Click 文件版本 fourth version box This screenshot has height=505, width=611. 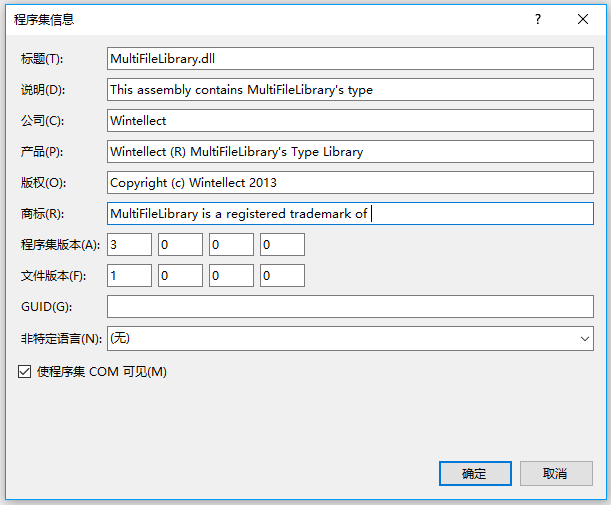(x=283, y=275)
